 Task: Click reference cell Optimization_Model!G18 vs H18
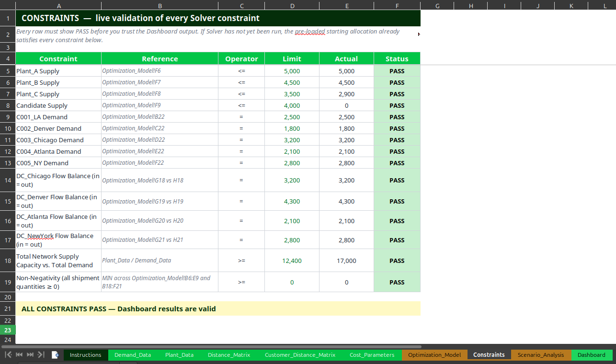(160, 180)
